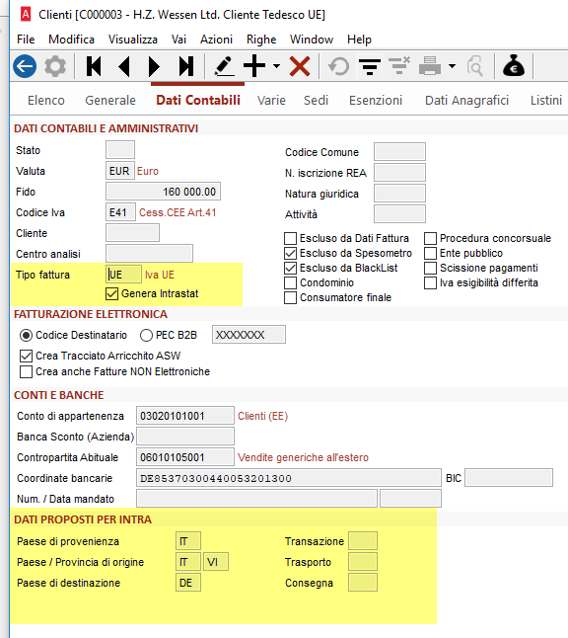Switch to the Sedi tab
The image size is (568, 638).
[316, 100]
